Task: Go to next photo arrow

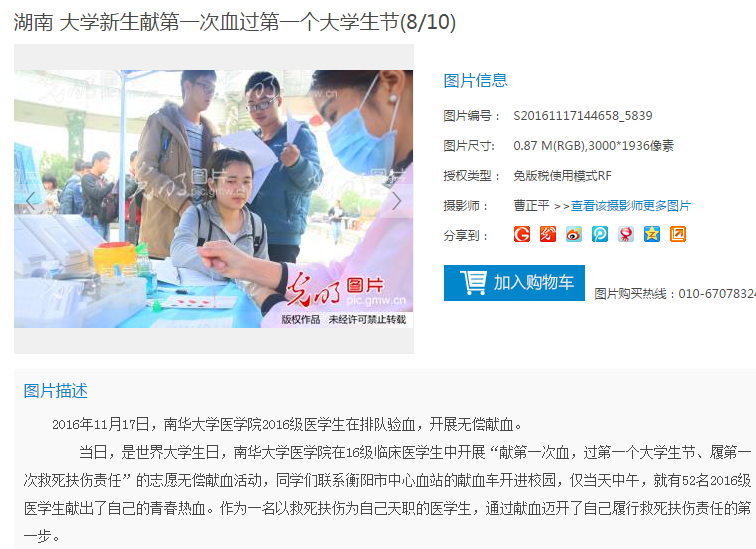Action: click(x=396, y=201)
